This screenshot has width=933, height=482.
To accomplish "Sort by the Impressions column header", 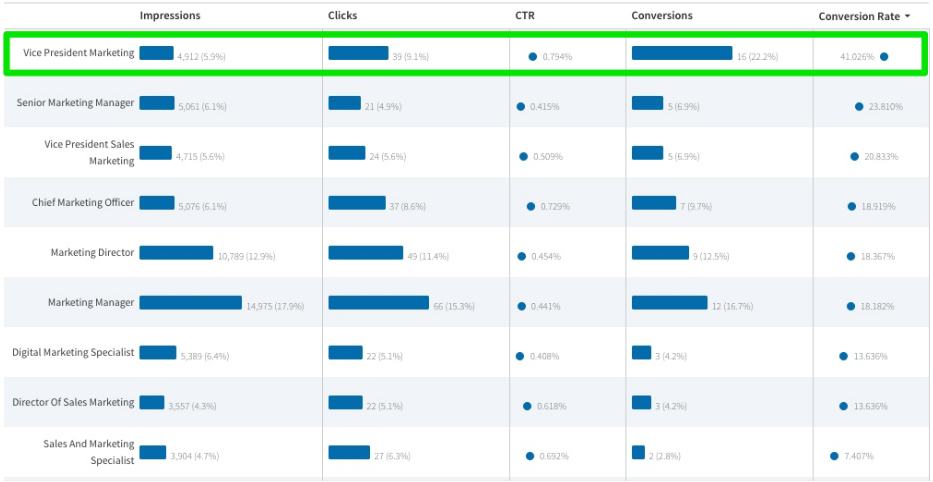I will (x=170, y=16).
